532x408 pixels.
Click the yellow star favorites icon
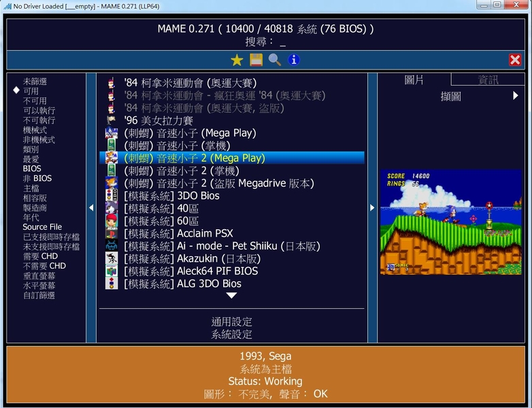click(x=237, y=61)
